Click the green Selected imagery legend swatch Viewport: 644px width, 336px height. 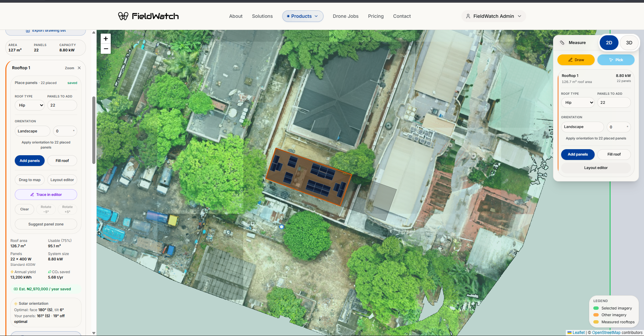coord(596,308)
